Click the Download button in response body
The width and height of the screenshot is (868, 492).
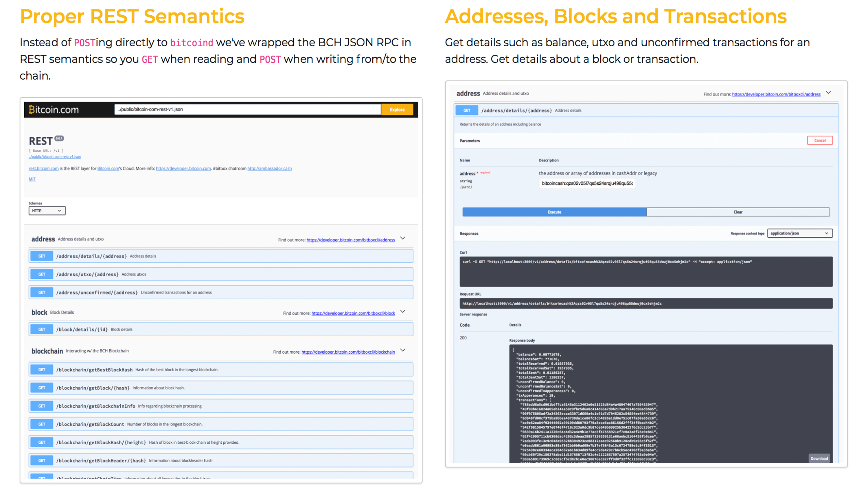pos(819,458)
